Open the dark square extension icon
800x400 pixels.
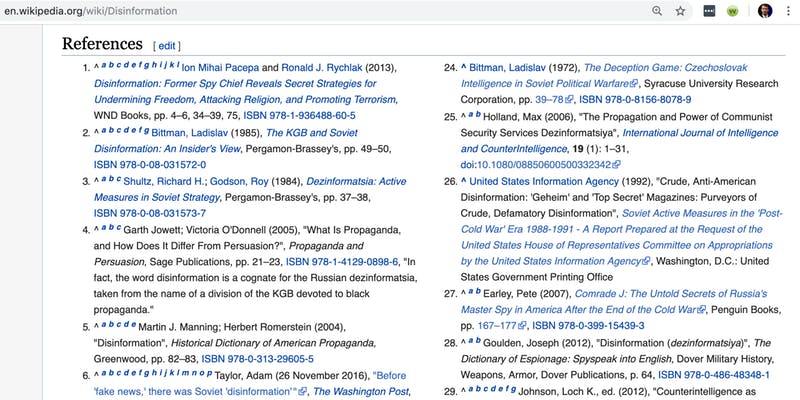[709, 11]
